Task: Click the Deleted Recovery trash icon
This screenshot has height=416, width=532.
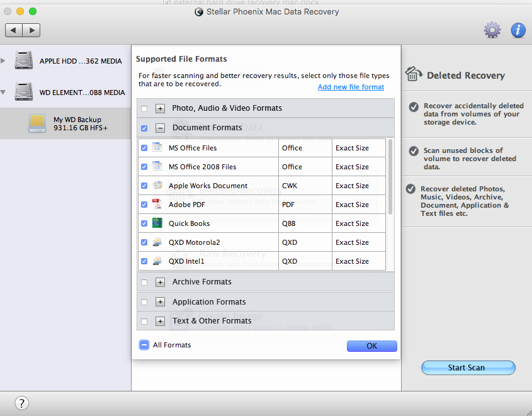Action: (x=414, y=74)
